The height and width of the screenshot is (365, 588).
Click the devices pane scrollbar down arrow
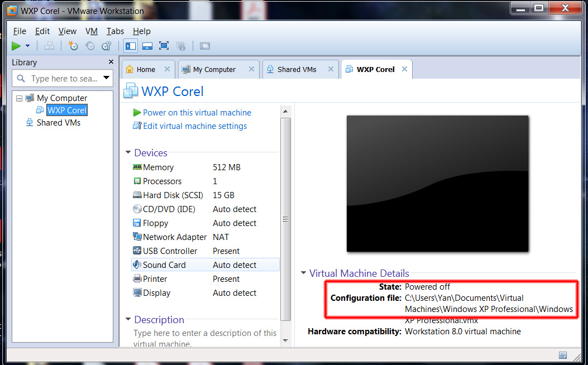click(285, 340)
